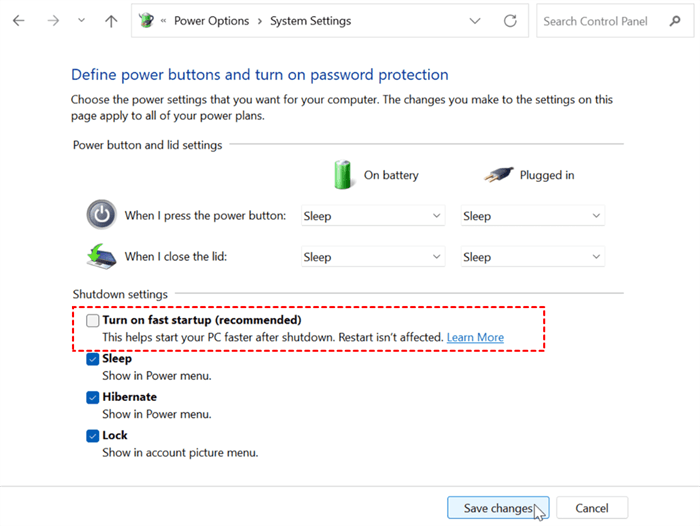Enable Turn on fast startup checkbox
Screen dimensions: 700x526
point(93,321)
